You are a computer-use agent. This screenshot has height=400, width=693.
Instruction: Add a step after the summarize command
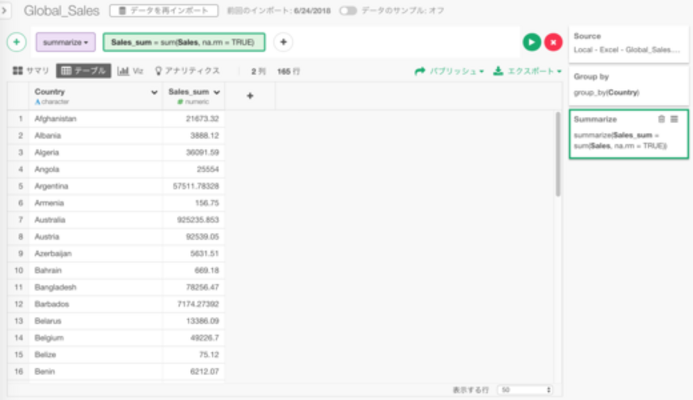[x=283, y=42]
